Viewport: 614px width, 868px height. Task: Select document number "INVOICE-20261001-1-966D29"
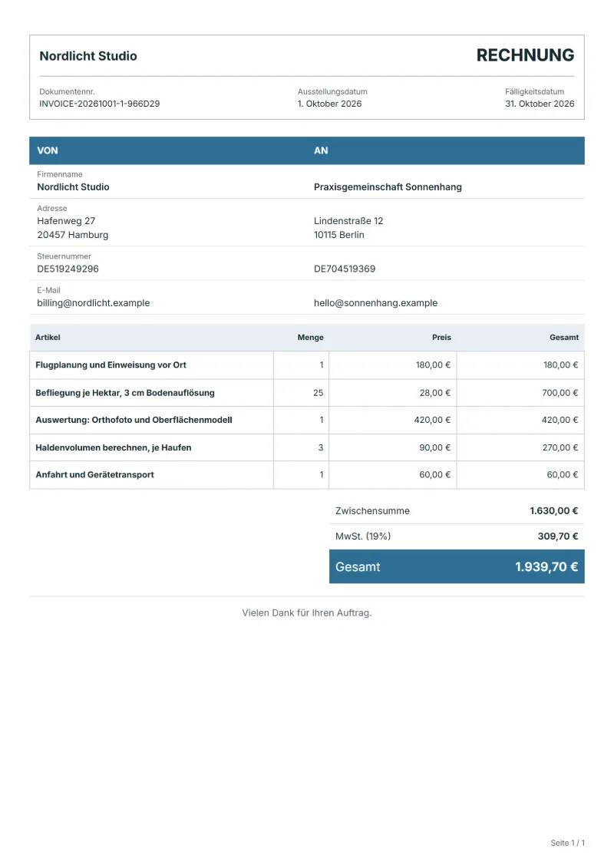(x=100, y=104)
